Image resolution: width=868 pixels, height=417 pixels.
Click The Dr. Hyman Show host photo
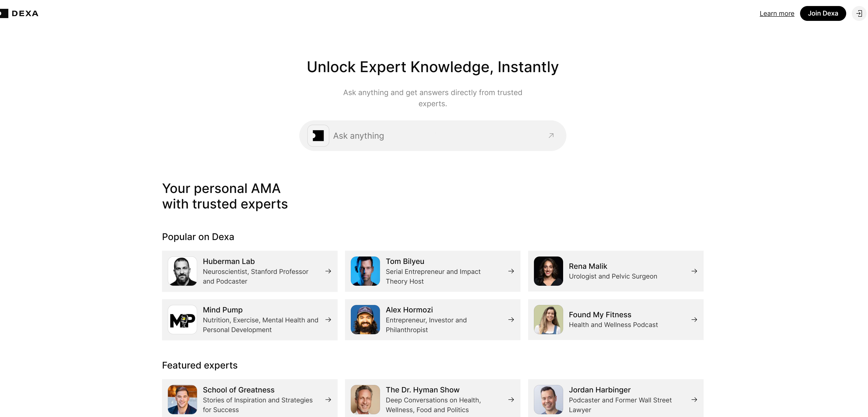(x=365, y=399)
